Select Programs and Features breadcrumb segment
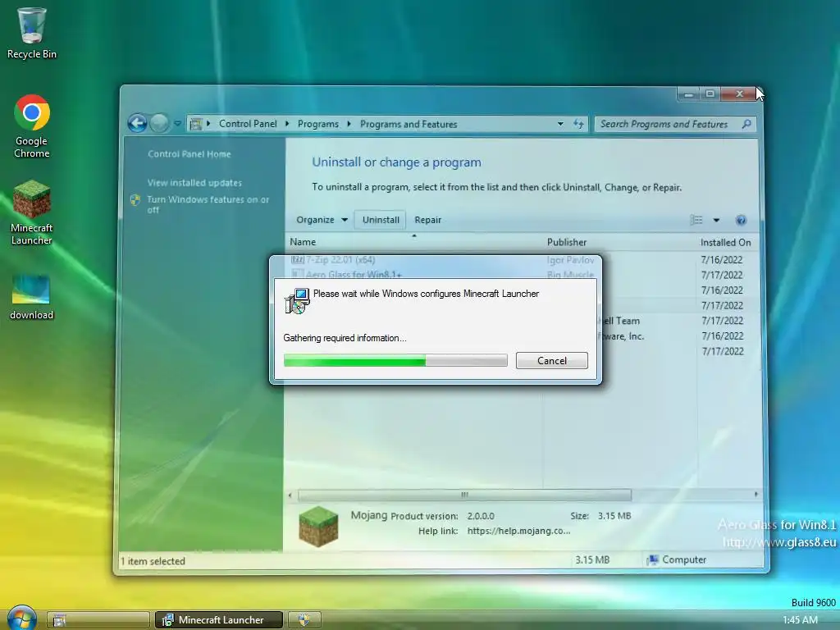The width and height of the screenshot is (840, 630). [x=409, y=124]
